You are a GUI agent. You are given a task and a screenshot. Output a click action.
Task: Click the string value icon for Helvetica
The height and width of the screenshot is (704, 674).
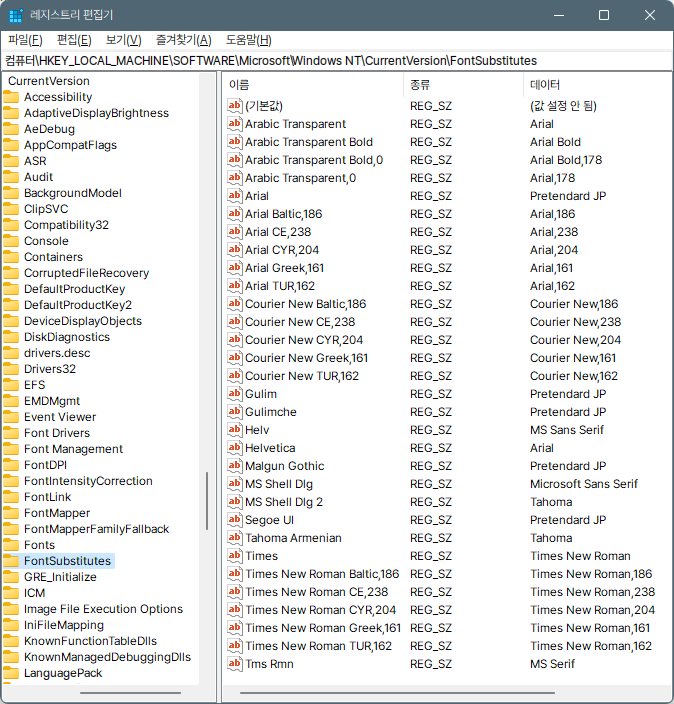[234, 448]
